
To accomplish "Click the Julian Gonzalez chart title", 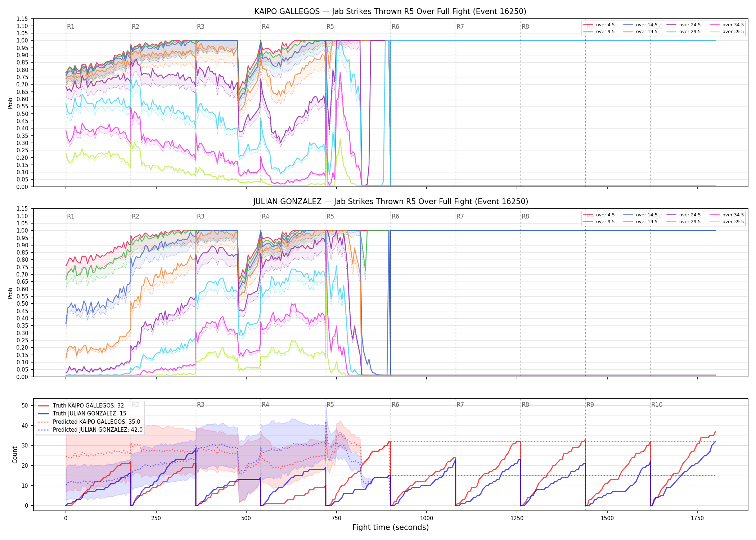I will coord(391,202).
